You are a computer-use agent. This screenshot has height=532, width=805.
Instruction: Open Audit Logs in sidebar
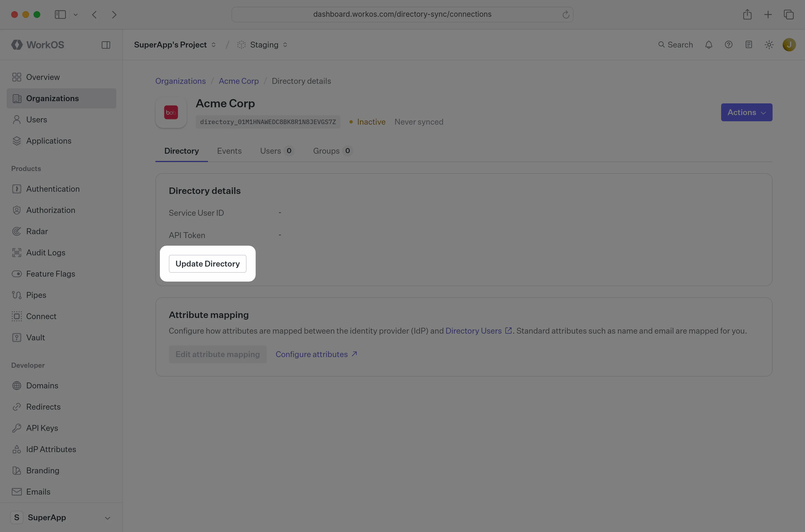click(x=61, y=252)
